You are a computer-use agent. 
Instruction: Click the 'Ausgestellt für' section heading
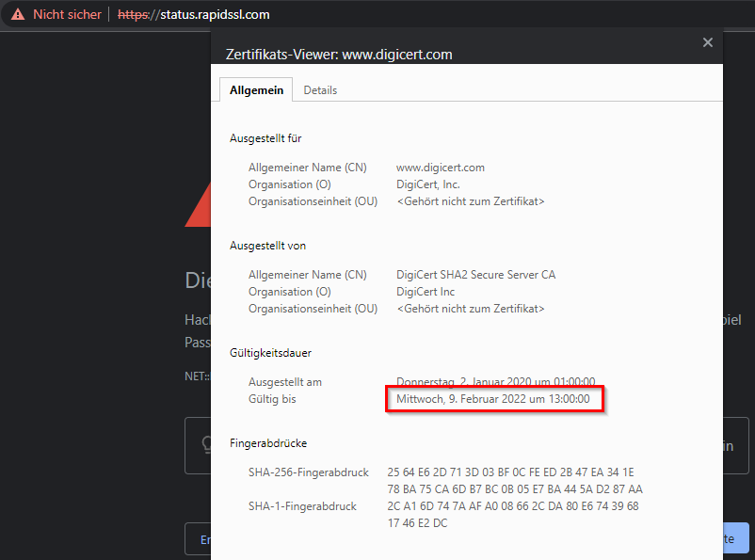point(265,138)
